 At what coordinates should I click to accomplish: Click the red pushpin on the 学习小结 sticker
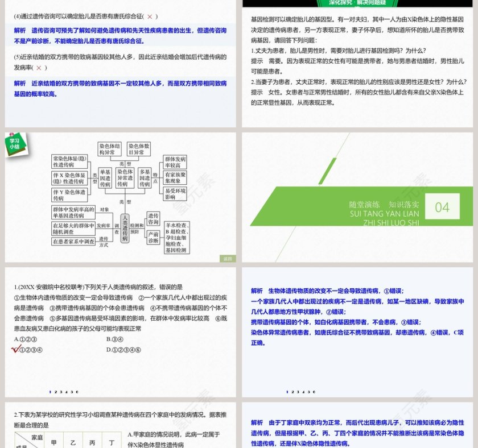pos(11,134)
